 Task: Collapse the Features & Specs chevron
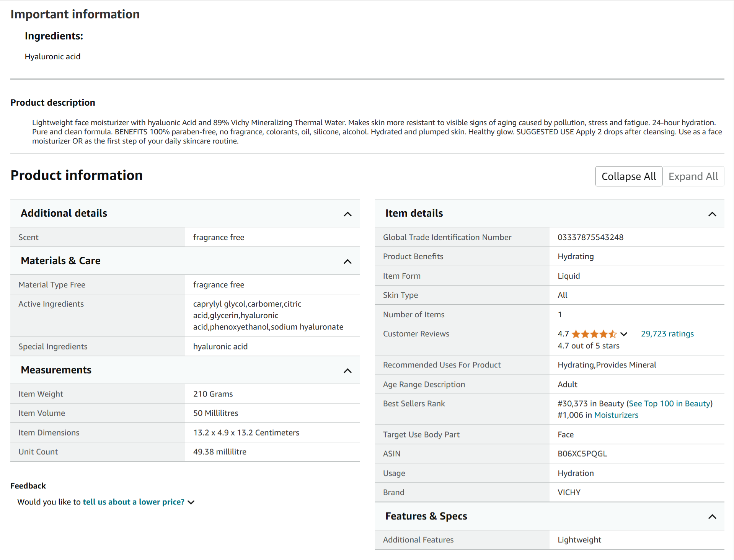[x=712, y=517]
